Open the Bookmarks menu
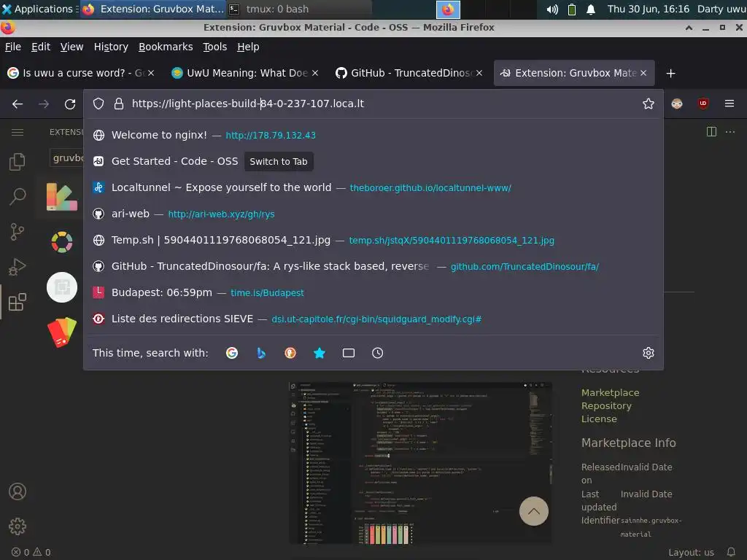The height and width of the screenshot is (560, 747). 166,47
